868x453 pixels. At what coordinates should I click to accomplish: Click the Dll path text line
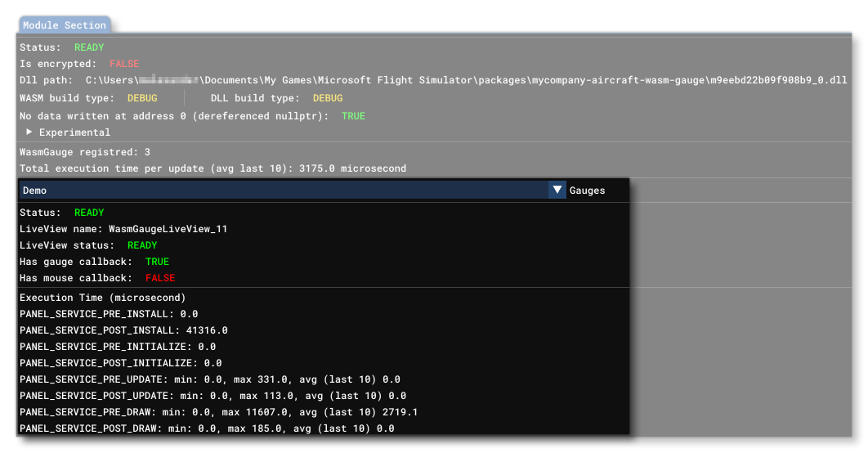(x=433, y=80)
